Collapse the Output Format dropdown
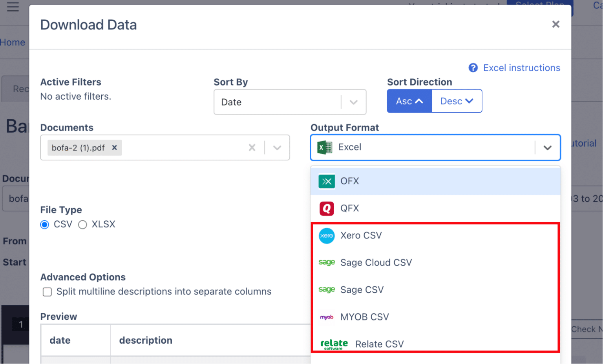603x364 pixels. [x=548, y=147]
